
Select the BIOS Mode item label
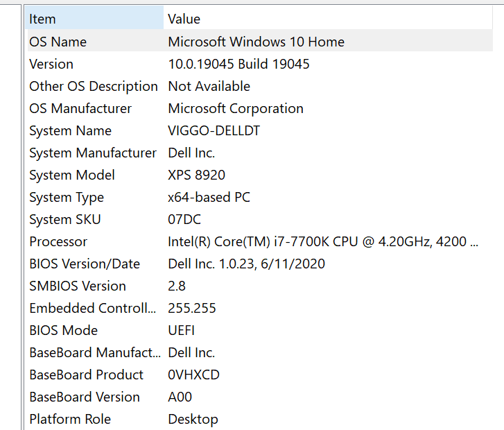tap(63, 330)
